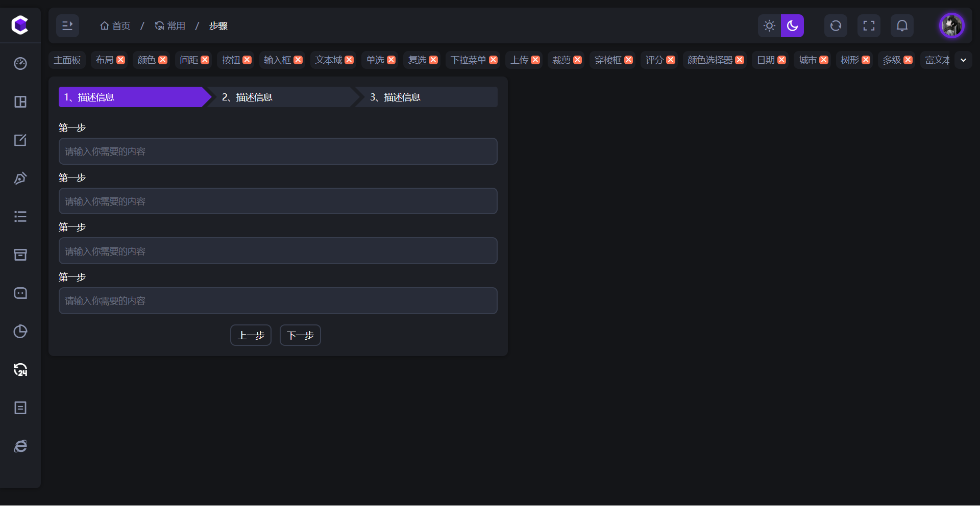Switch to dark theme moon icon
Screen dimensions: 980x506
pos(792,26)
